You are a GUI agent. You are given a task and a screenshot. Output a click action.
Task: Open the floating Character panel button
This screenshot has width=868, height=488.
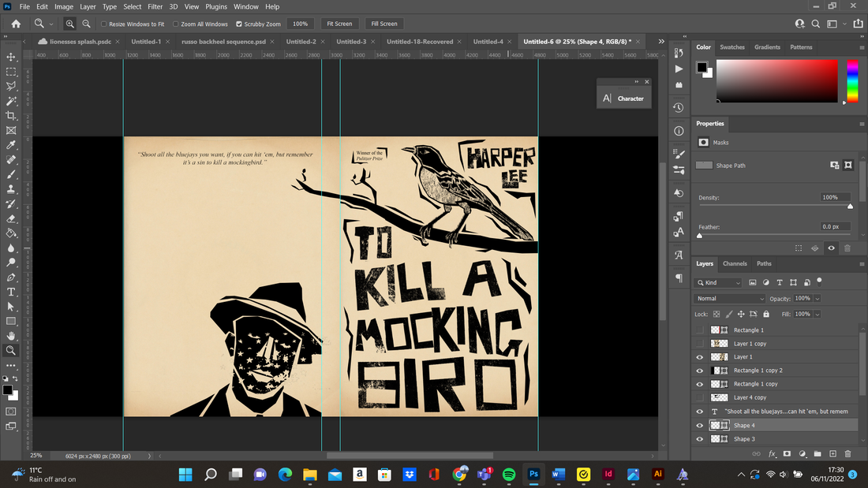click(x=623, y=99)
